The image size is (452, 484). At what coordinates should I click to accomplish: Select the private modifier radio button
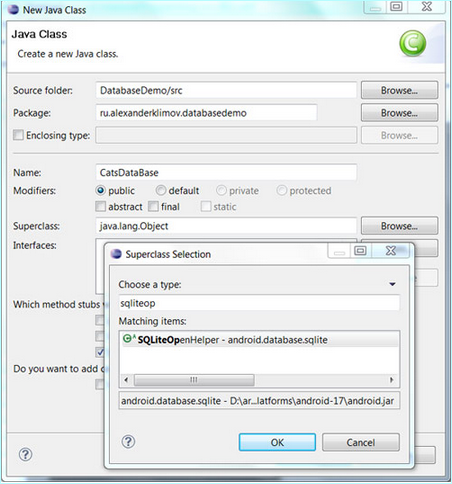click(221, 190)
